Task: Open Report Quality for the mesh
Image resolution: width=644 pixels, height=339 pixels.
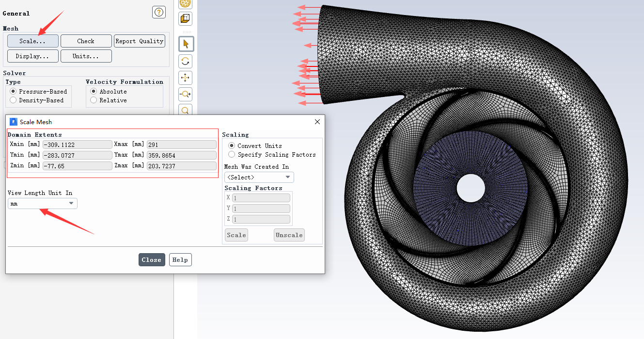Action: click(139, 41)
